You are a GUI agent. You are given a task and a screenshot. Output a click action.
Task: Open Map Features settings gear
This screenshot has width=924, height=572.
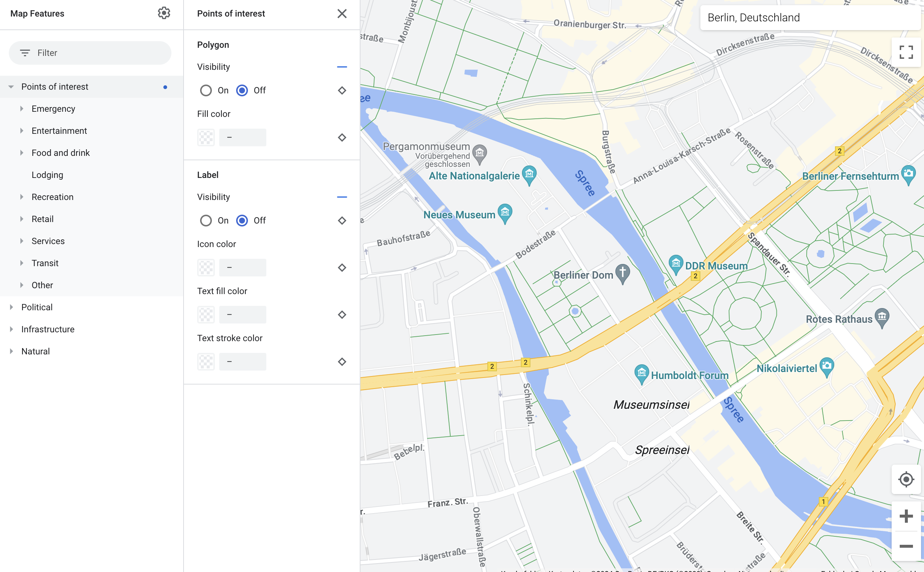pyautogui.click(x=164, y=13)
